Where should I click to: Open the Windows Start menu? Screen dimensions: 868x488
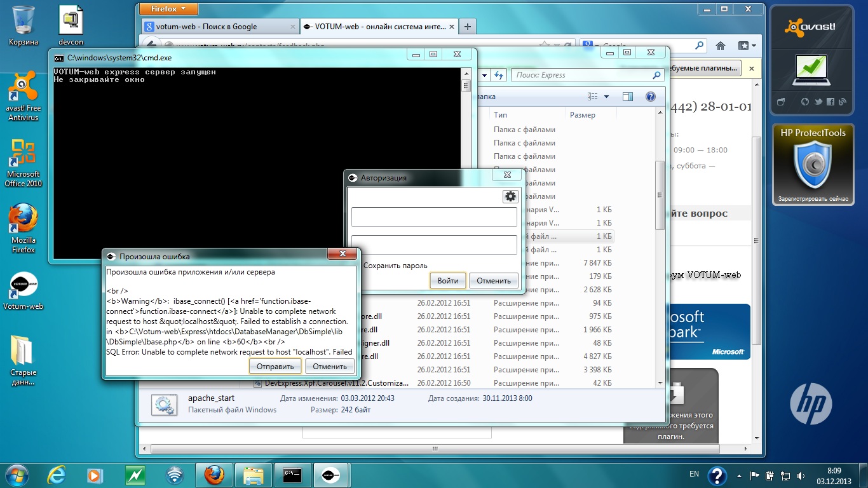point(17,475)
